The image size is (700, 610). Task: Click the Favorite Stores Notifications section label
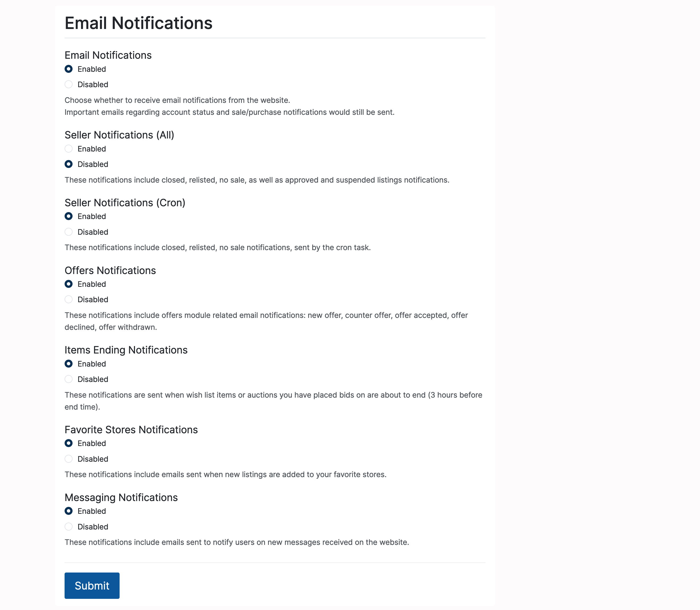point(131,430)
